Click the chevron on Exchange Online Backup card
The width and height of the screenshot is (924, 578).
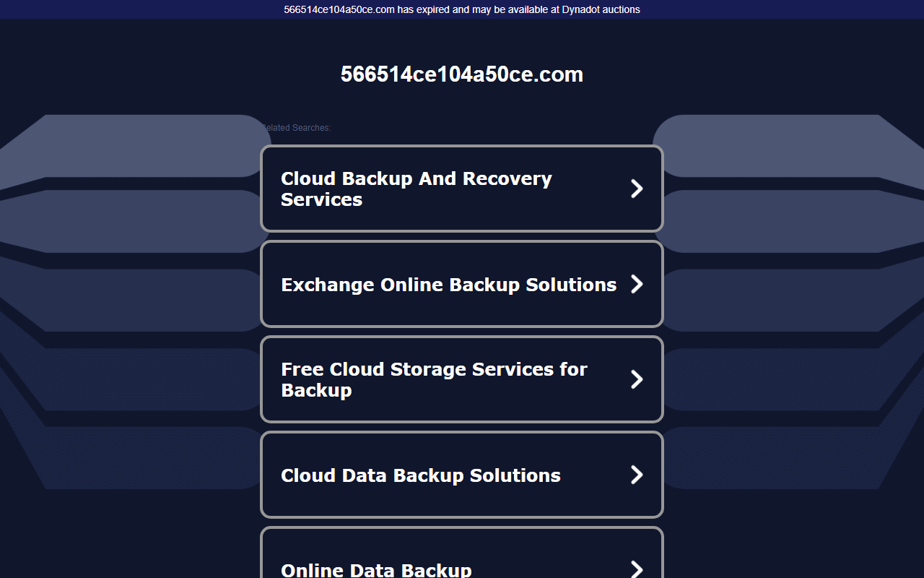[x=637, y=284]
